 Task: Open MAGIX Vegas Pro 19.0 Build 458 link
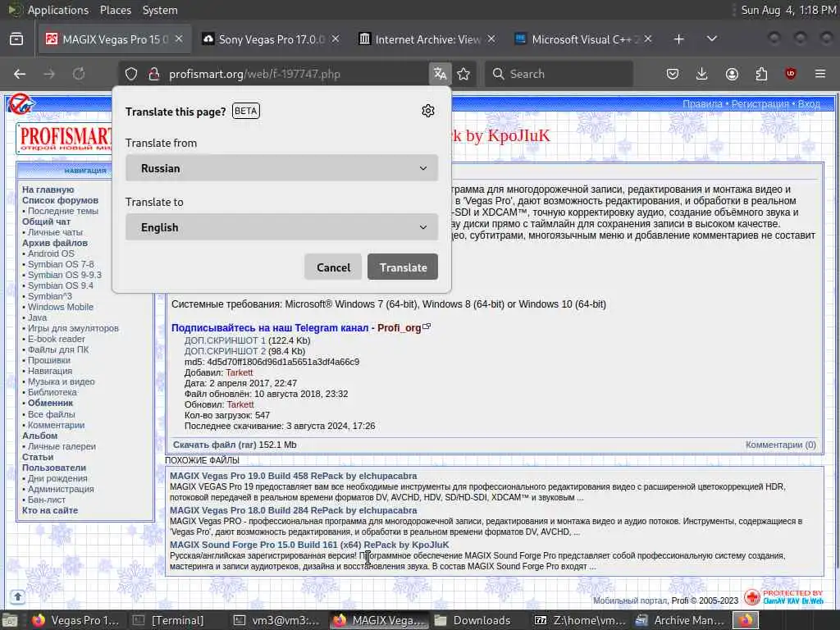[293, 476]
